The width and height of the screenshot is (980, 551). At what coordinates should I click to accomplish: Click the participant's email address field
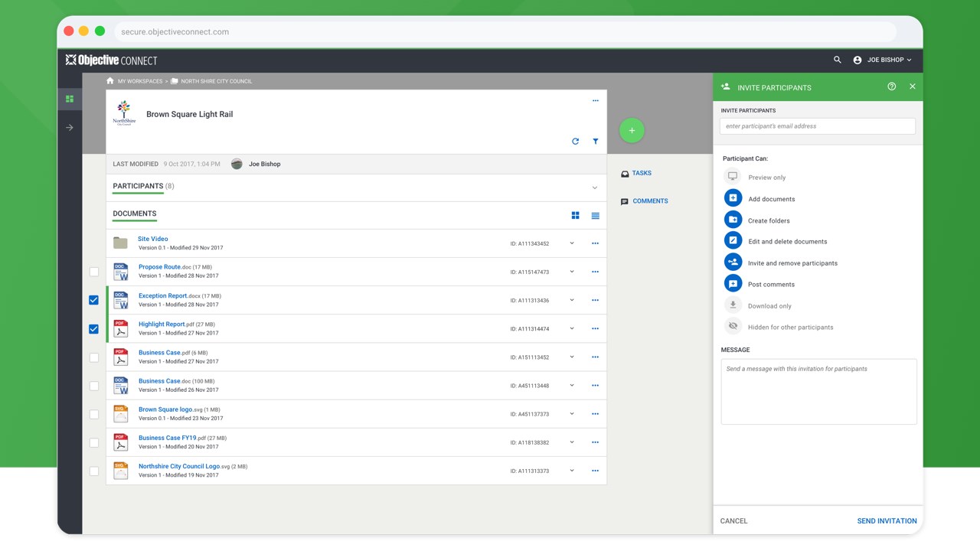[818, 126]
